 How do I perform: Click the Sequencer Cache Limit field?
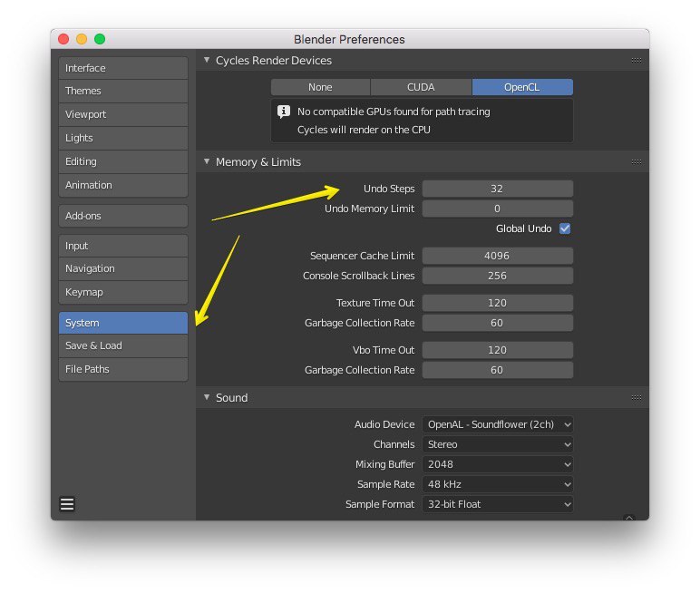point(497,256)
